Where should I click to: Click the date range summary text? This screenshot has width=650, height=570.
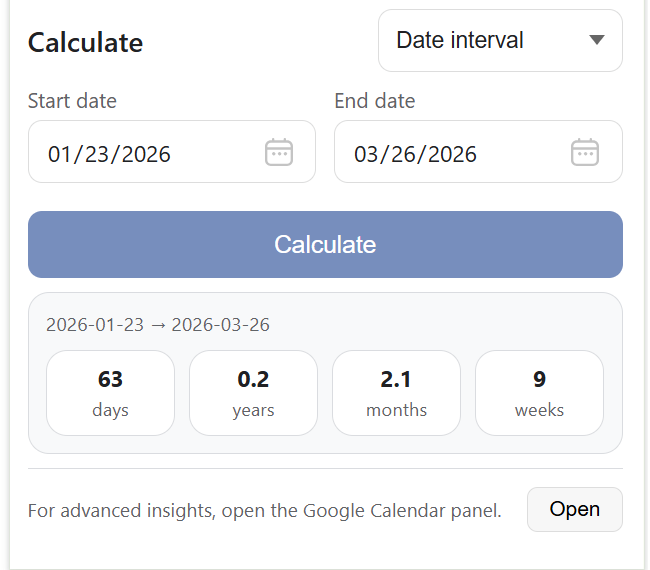click(x=158, y=325)
